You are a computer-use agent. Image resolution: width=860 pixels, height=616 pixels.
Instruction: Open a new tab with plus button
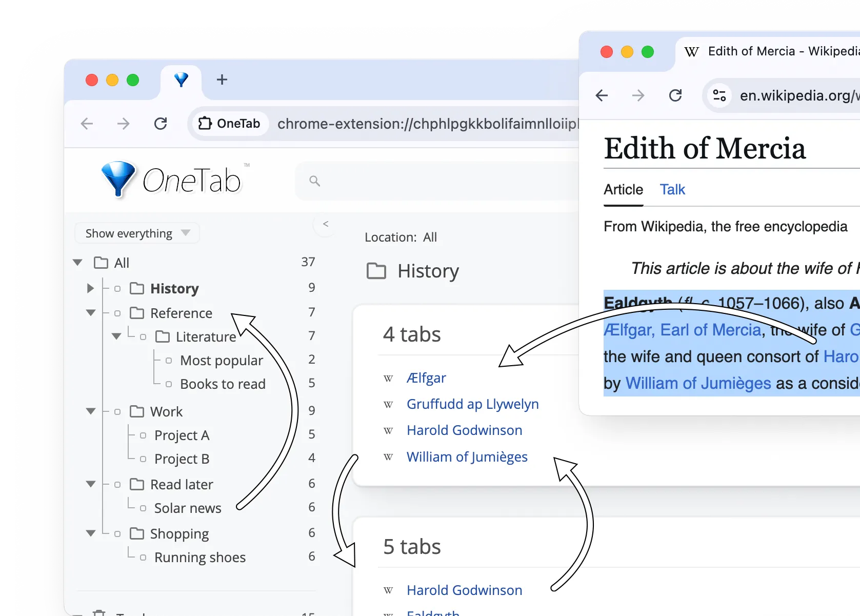point(222,80)
